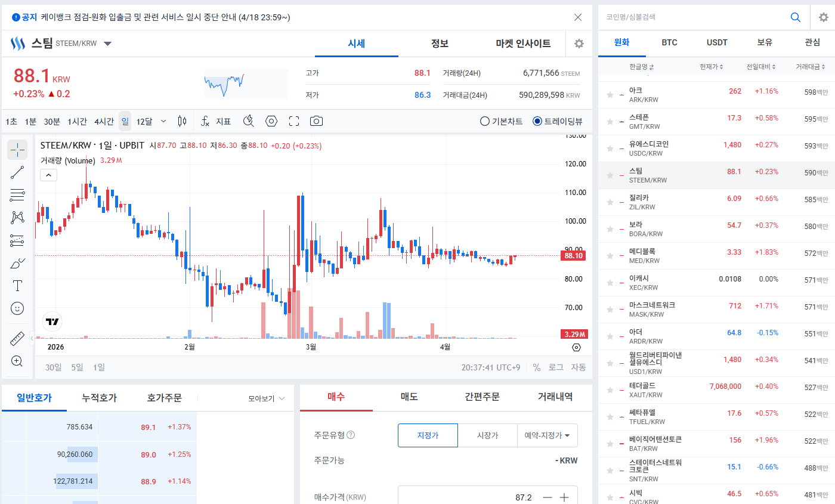Open the 누적호가 tab

tap(99, 398)
